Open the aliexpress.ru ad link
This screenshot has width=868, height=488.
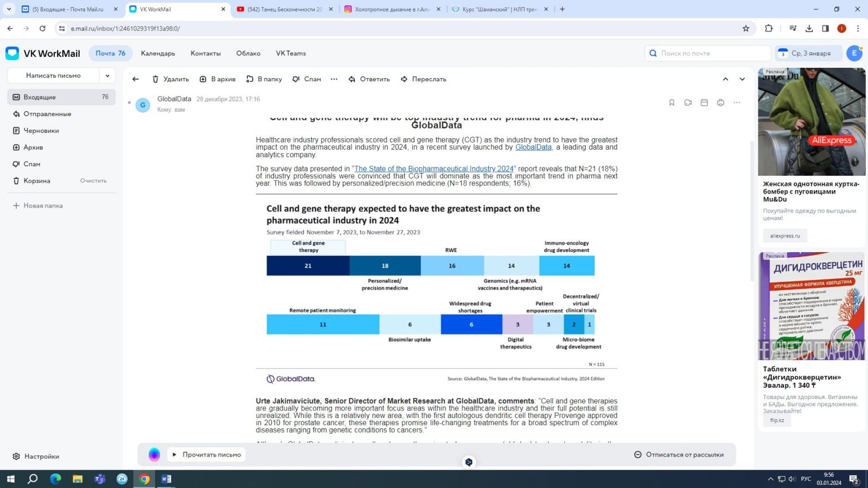click(x=785, y=236)
